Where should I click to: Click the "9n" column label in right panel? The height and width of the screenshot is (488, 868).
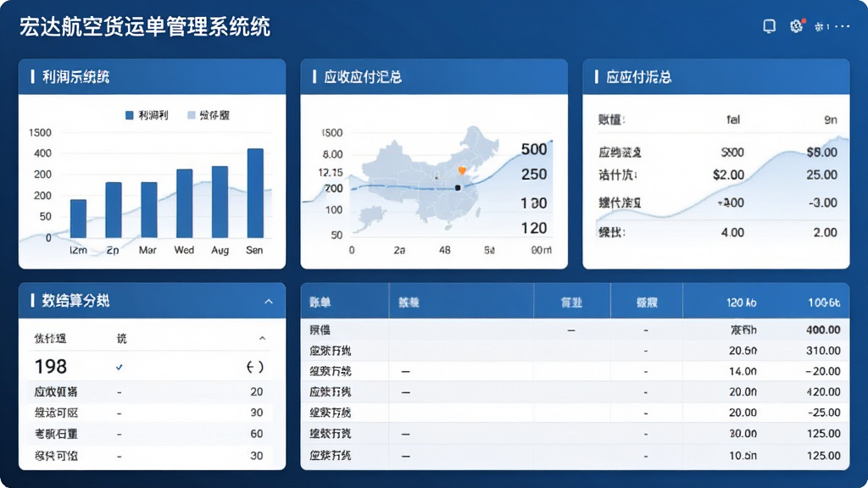coord(831,119)
